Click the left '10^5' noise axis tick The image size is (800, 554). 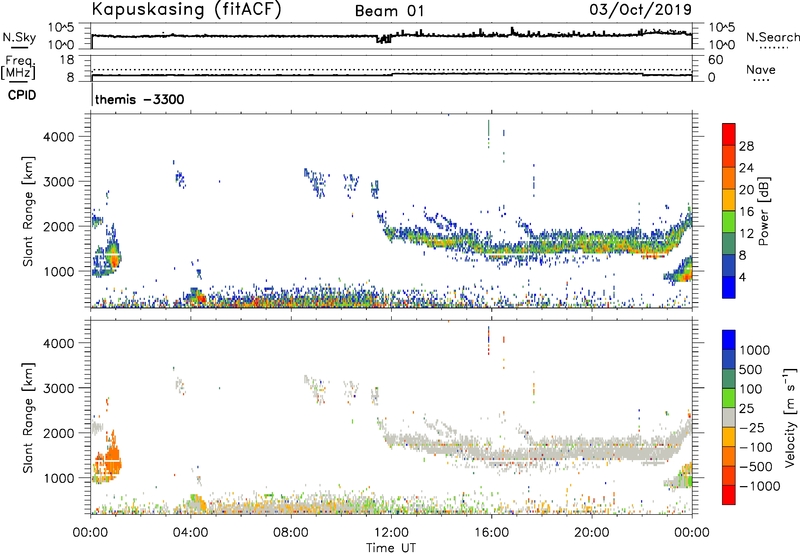click(61, 28)
